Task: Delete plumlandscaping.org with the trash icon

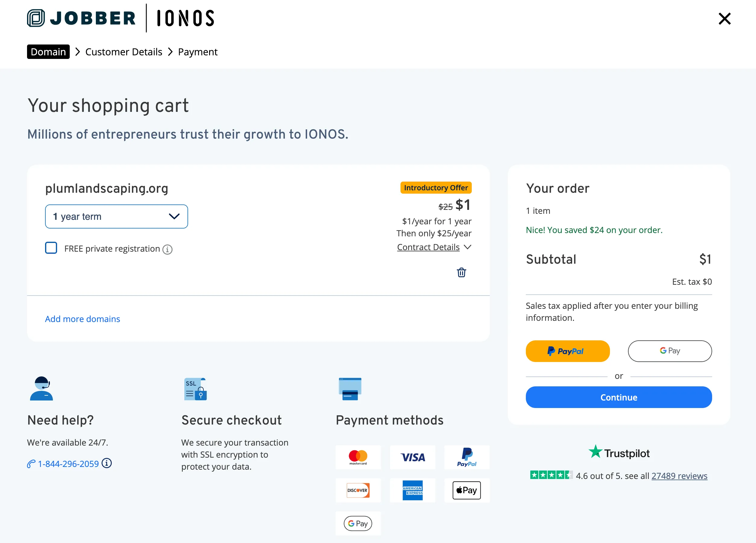Action: point(461,272)
